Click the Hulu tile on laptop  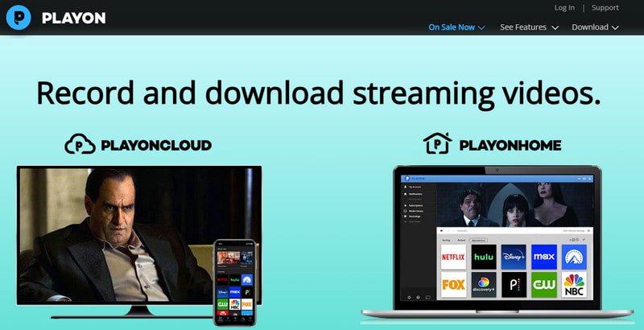(484, 257)
